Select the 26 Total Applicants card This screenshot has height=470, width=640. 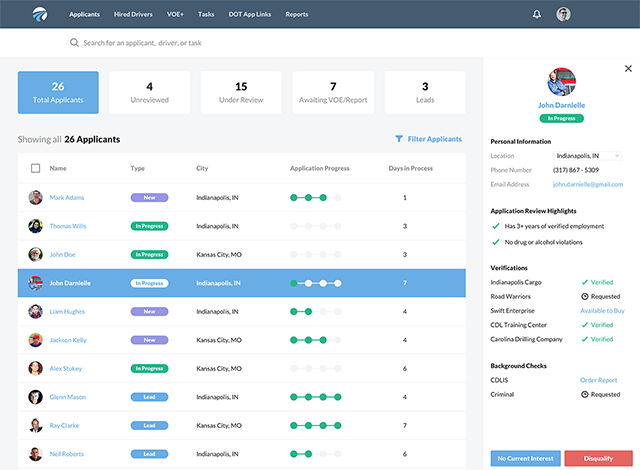[x=58, y=93]
